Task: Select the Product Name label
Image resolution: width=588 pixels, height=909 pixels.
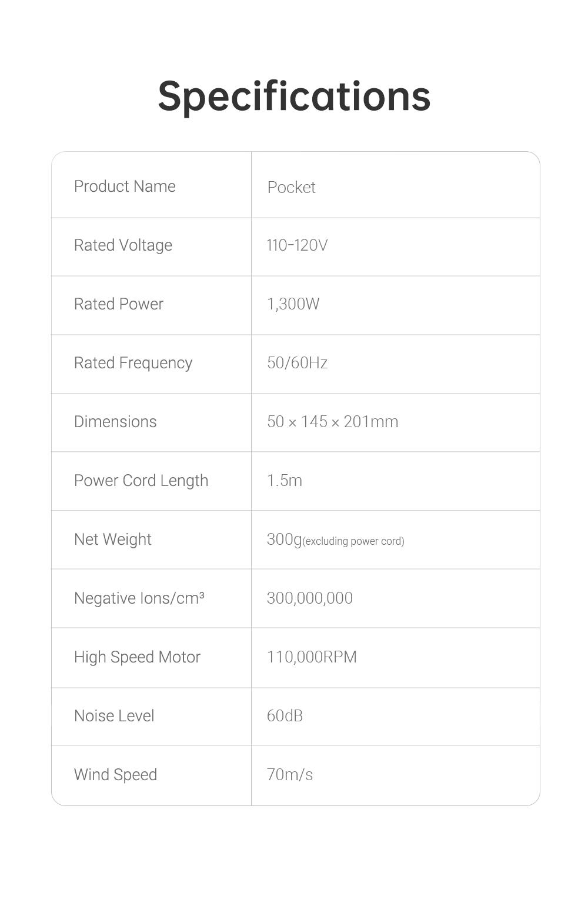Action: [125, 187]
